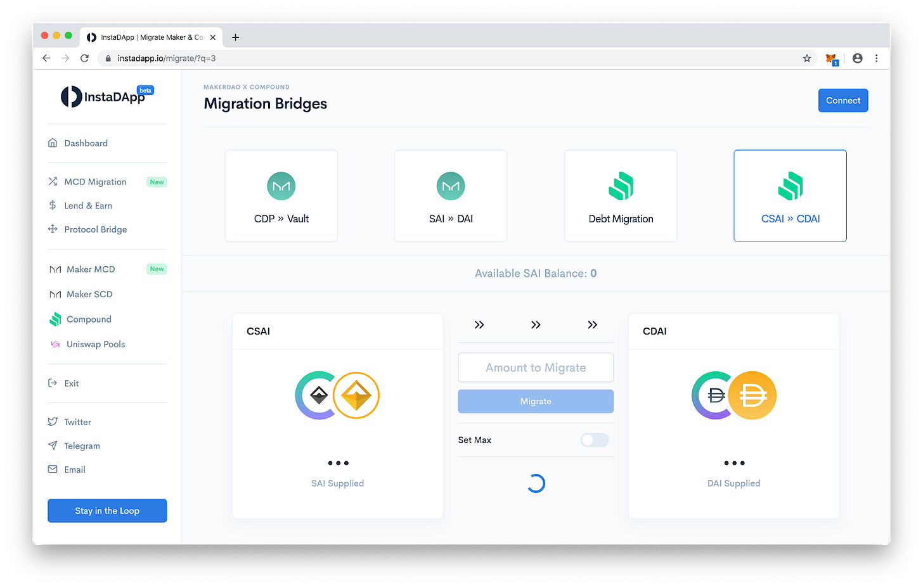The height and width of the screenshot is (588, 923).
Task: Open a new browser tab
Action: pyautogui.click(x=235, y=37)
